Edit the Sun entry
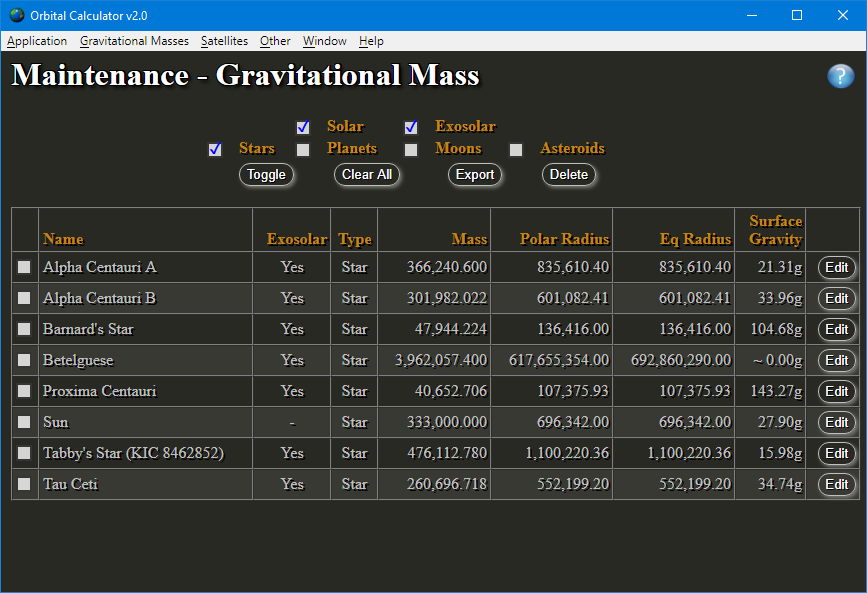The width and height of the screenshot is (867, 593). 837,423
